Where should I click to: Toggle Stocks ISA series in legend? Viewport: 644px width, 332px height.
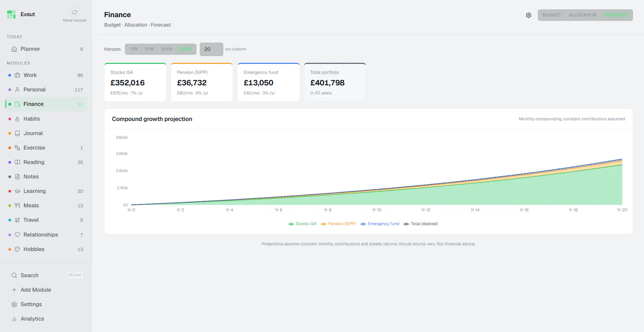pyautogui.click(x=302, y=224)
